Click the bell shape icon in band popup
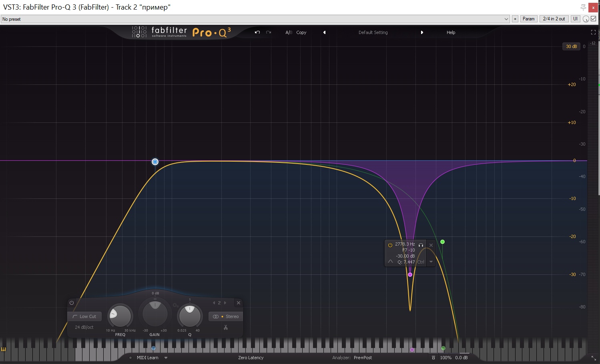The height and width of the screenshot is (364, 600). coord(390,262)
